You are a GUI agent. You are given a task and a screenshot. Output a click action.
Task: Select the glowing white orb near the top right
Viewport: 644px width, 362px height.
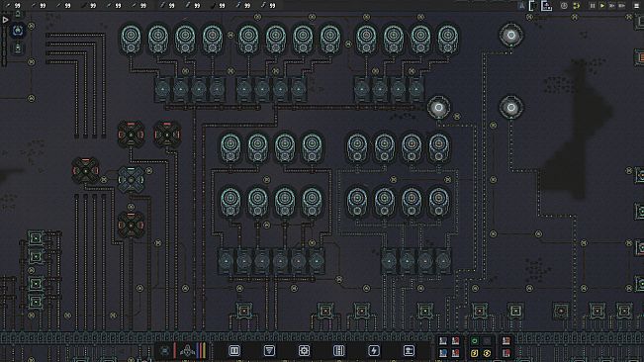coord(510,36)
